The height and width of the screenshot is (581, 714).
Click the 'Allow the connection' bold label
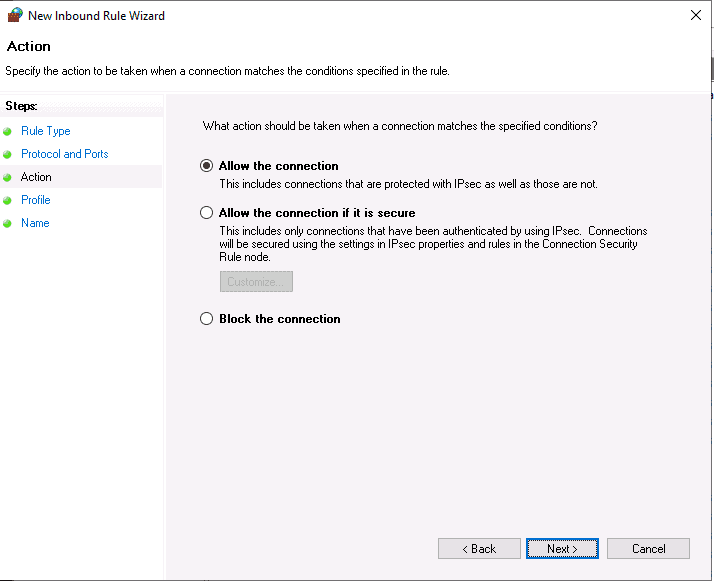279,166
